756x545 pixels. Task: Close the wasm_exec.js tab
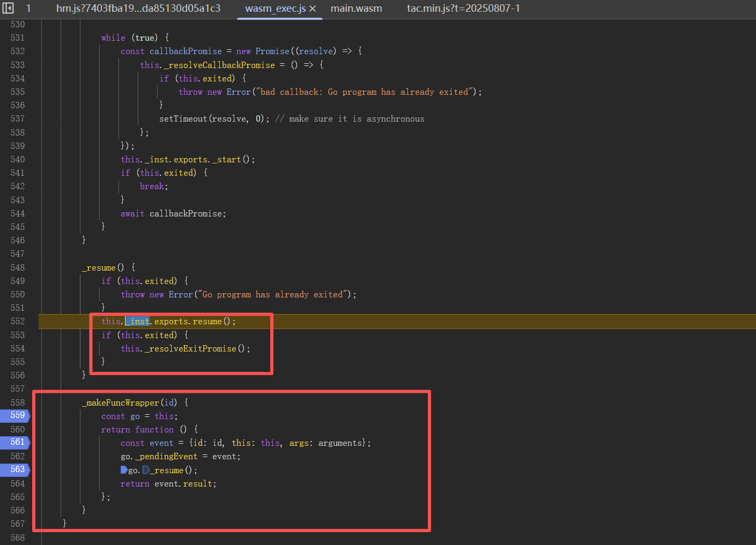[313, 9]
